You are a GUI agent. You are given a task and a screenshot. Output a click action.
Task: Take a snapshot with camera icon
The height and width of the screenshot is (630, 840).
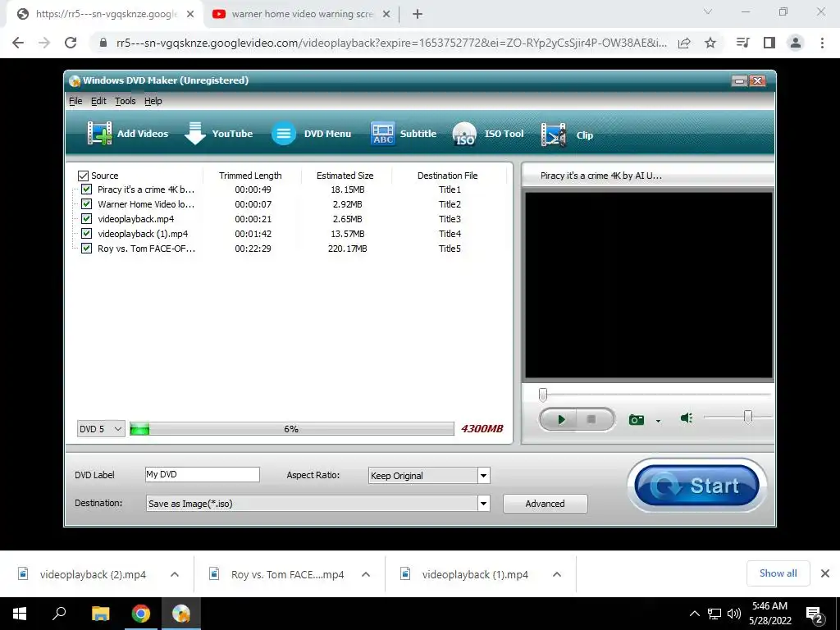(x=636, y=419)
